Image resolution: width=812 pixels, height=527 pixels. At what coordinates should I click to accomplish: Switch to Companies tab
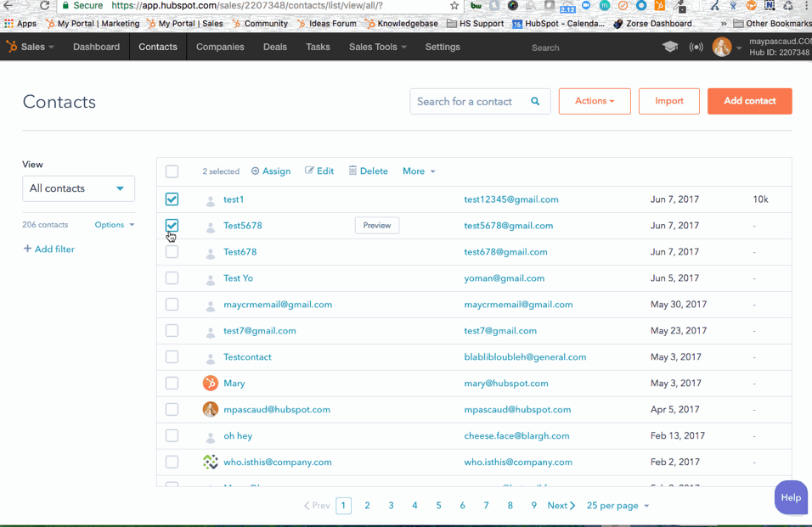[x=220, y=47]
